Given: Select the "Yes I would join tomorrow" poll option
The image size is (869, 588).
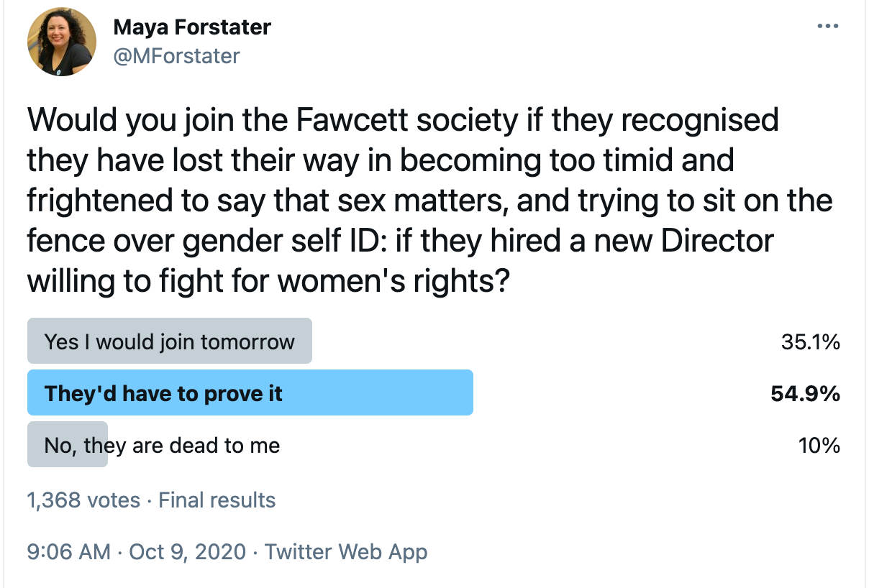Looking at the screenshot, I should [x=170, y=341].
